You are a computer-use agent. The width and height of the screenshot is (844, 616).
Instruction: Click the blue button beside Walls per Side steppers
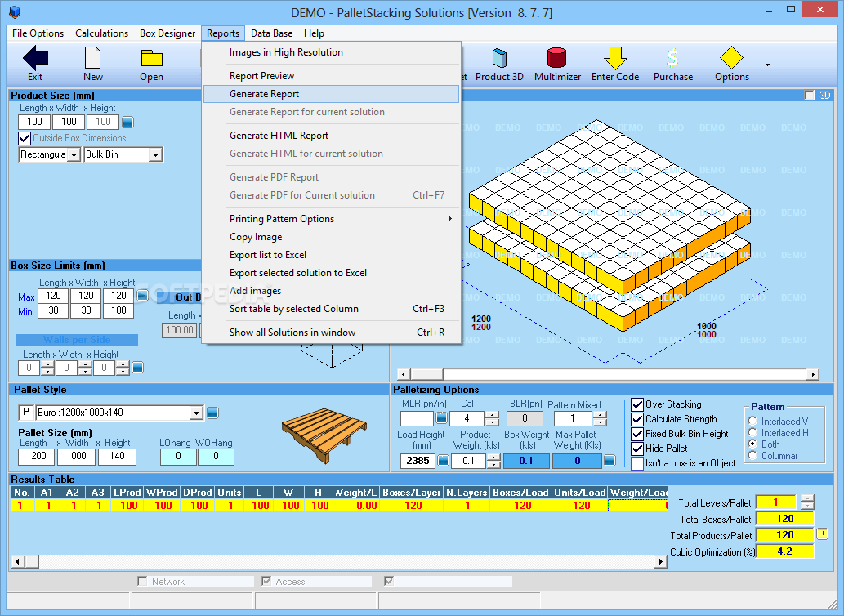coord(138,368)
